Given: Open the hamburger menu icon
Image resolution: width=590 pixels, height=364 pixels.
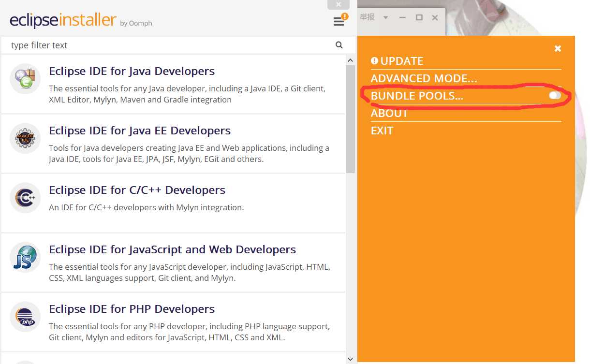Looking at the screenshot, I should click(x=339, y=22).
